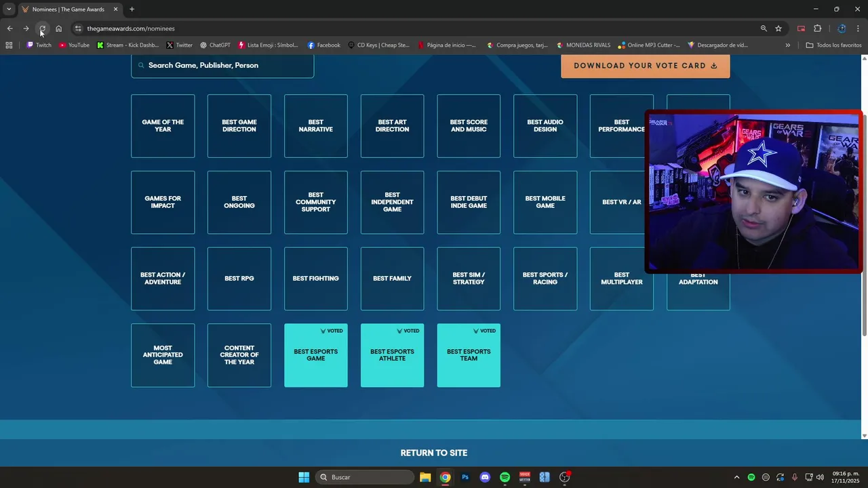Image resolution: width=868 pixels, height=488 pixels.
Task: Open the Best Community Support category
Action: pyautogui.click(x=316, y=203)
